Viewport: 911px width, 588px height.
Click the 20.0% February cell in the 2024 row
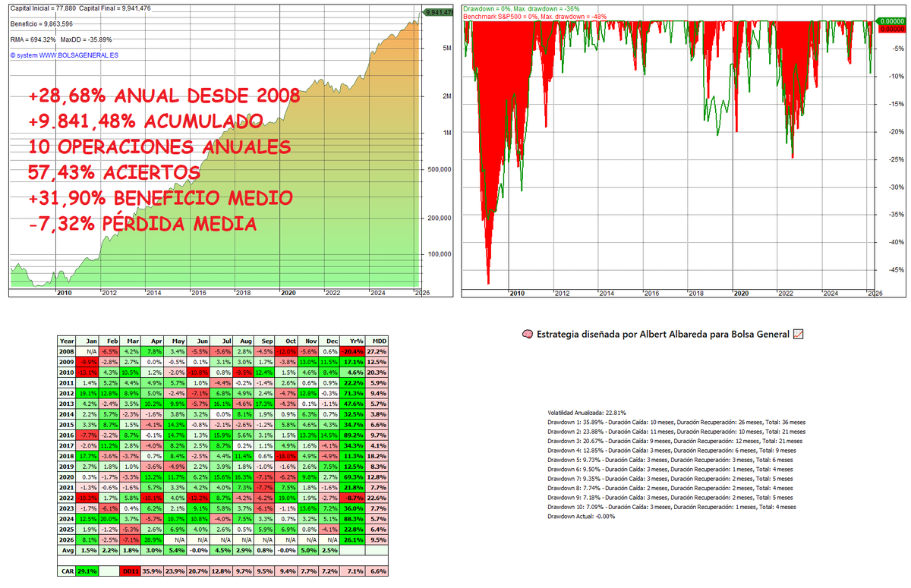[x=108, y=517]
